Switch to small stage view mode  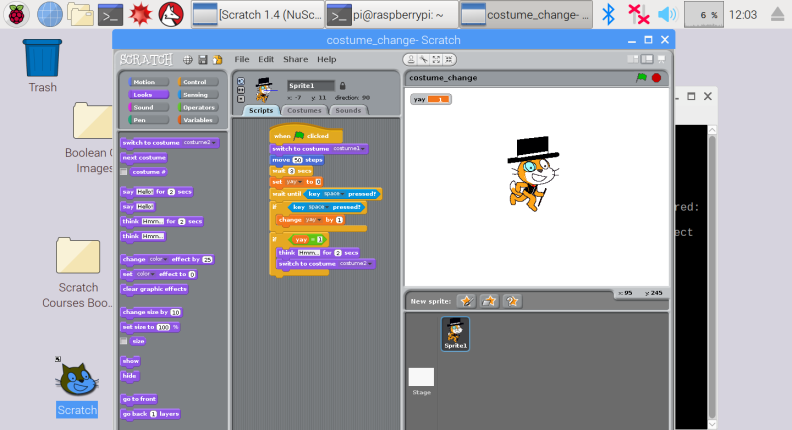(x=633, y=59)
